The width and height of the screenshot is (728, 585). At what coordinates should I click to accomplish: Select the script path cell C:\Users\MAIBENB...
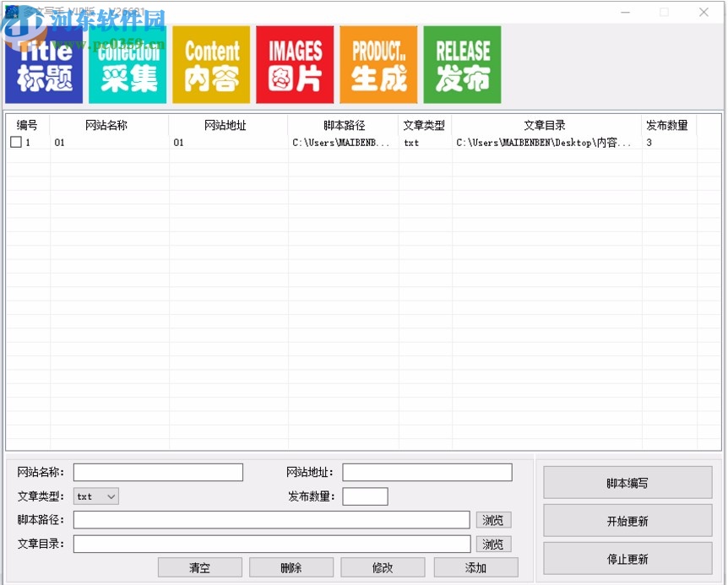click(x=341, y=143)
